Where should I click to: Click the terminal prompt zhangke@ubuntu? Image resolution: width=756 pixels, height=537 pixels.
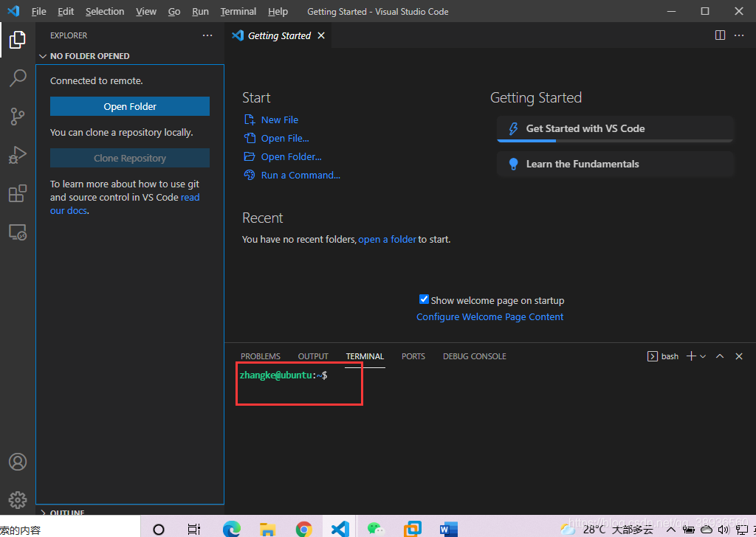point(283,375)
